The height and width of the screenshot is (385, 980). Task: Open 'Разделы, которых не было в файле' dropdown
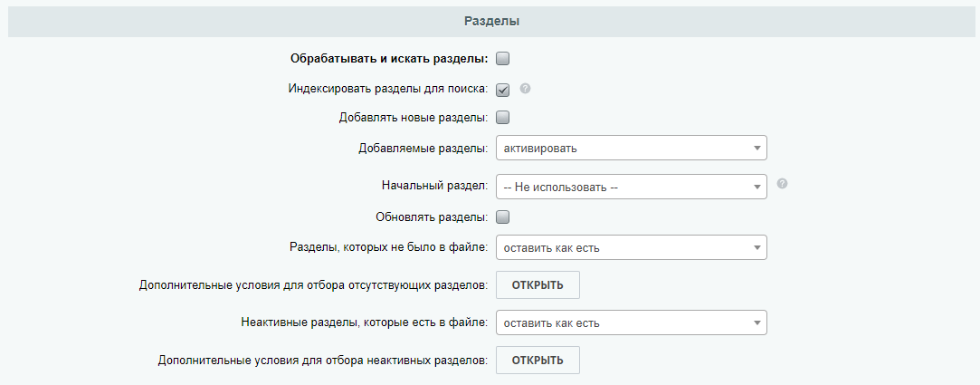point(632,247)
